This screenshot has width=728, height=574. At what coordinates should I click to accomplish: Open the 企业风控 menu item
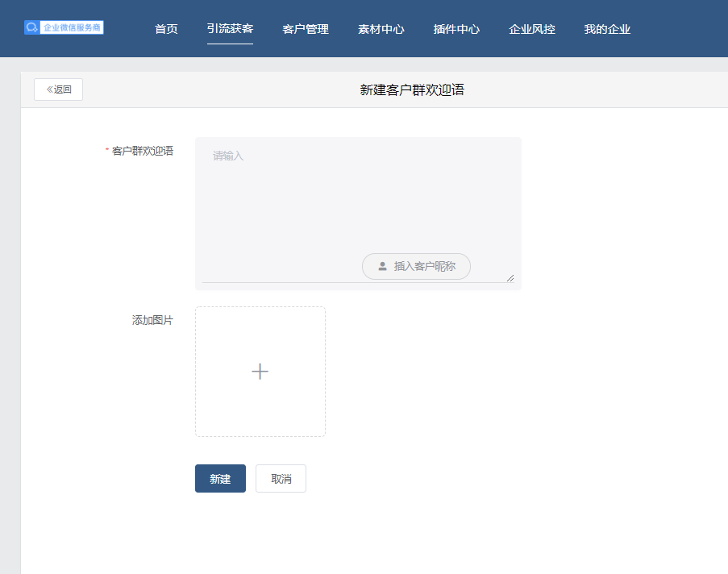[x=532, y=29]
